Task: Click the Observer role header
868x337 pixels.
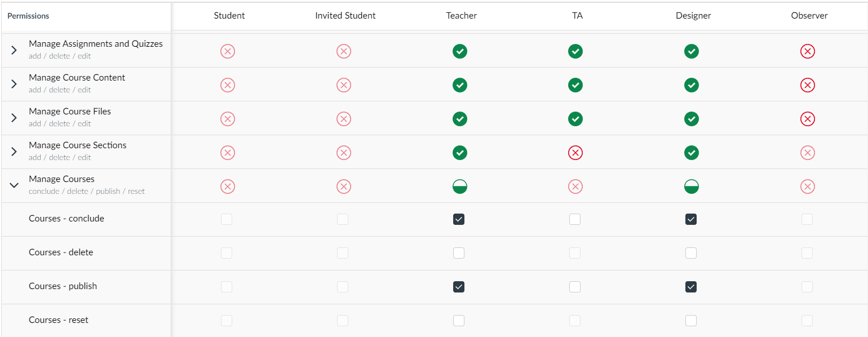Action: pyautogui.click(x=809, y=16)
